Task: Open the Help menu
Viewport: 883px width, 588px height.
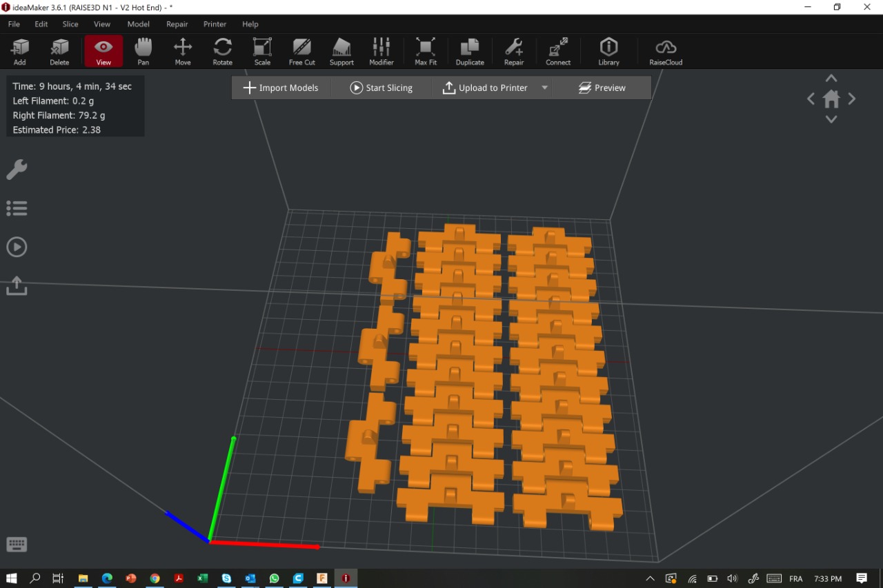Action: (250, 24)
